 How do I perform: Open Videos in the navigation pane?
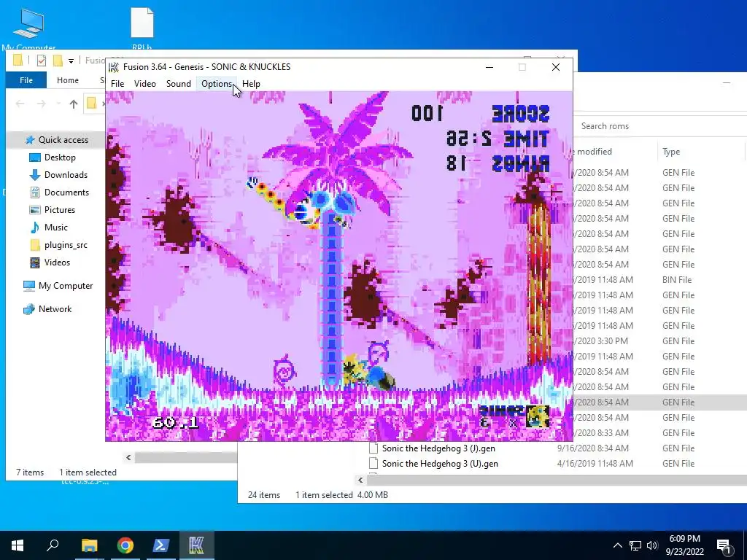[57, 262]
